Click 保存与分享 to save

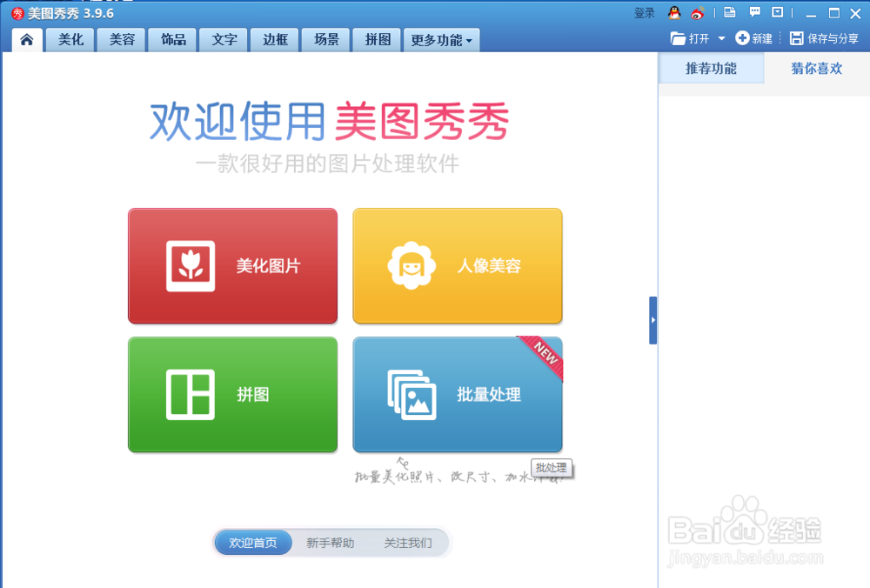coord(824,38)
